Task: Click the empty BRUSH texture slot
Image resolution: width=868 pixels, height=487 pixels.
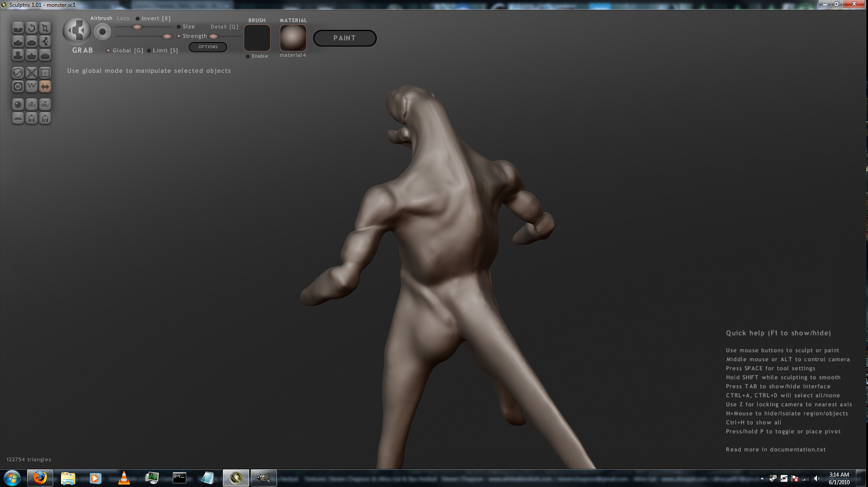Action: pos(257,38)
